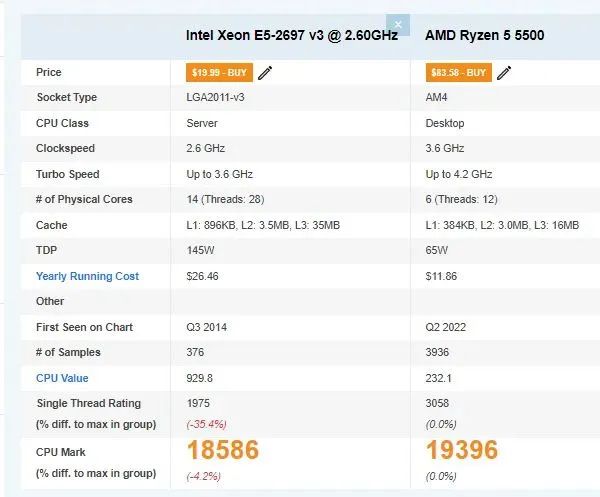600x497 pixels.
Task: Open the Yearly Running Cost link
Action: click(x=87, y=276)
